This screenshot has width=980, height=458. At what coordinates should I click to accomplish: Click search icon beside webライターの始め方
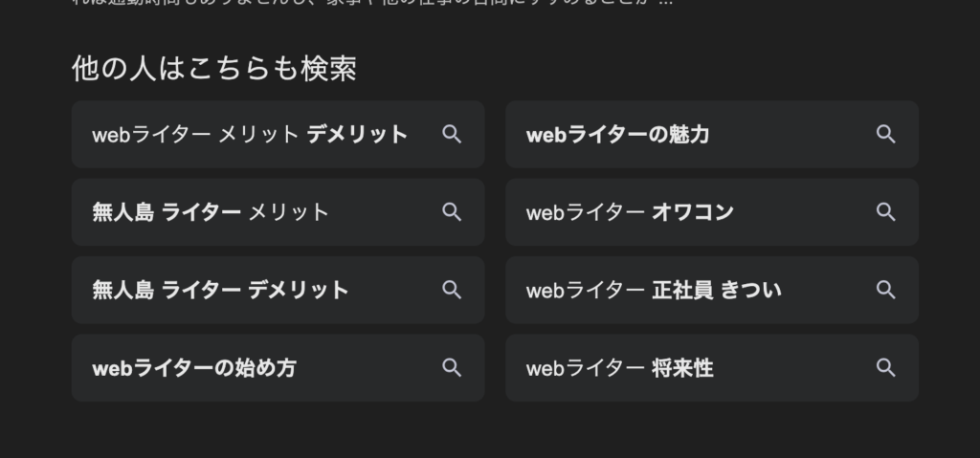pyautogui.click(x=452, y=368)
